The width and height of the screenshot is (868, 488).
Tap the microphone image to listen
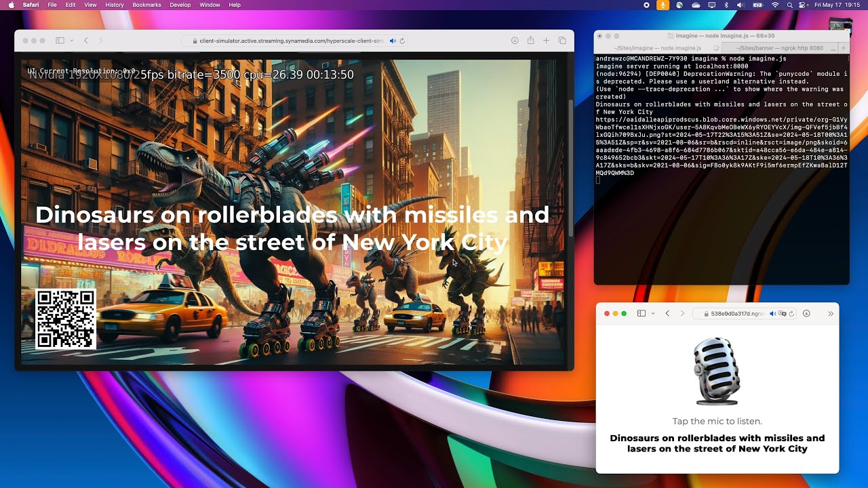click(717, 371)
